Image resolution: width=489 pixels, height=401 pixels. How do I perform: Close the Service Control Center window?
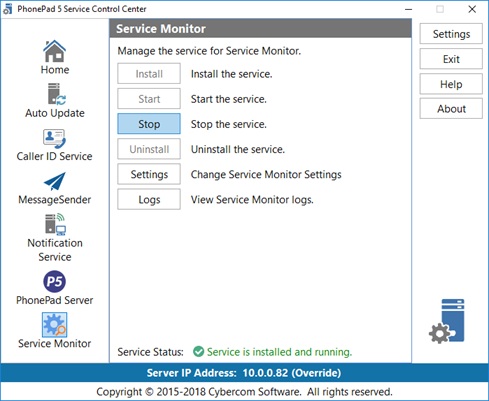[x=472, y=9]
